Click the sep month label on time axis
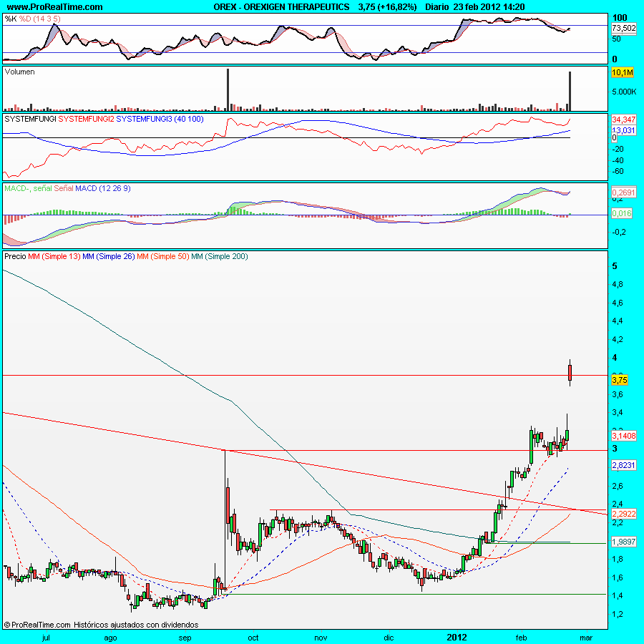The width and height of the screenshot is (644, 644). 185,638
